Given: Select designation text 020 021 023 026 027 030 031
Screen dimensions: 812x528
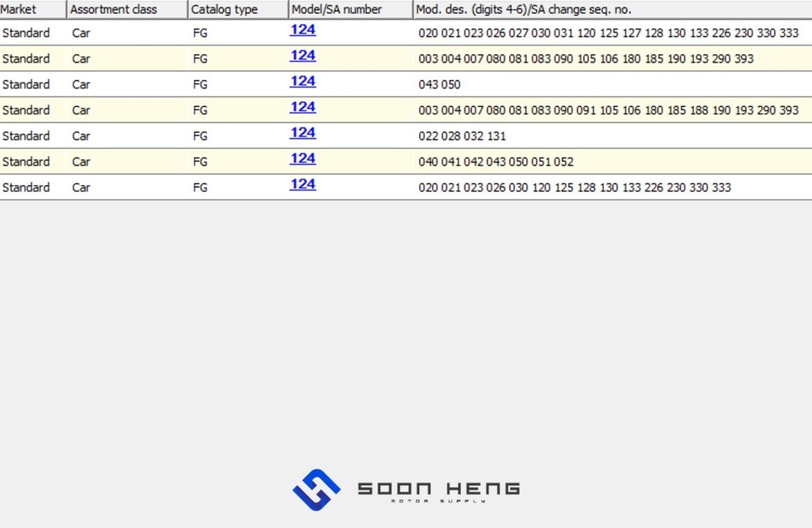Looking at the screenshot, I should click(608, 33).
